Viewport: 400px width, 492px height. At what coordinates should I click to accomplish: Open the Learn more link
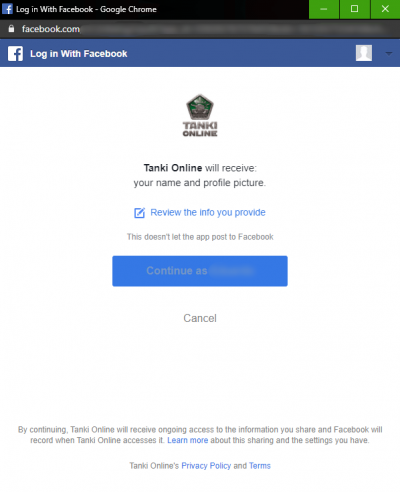188,440
